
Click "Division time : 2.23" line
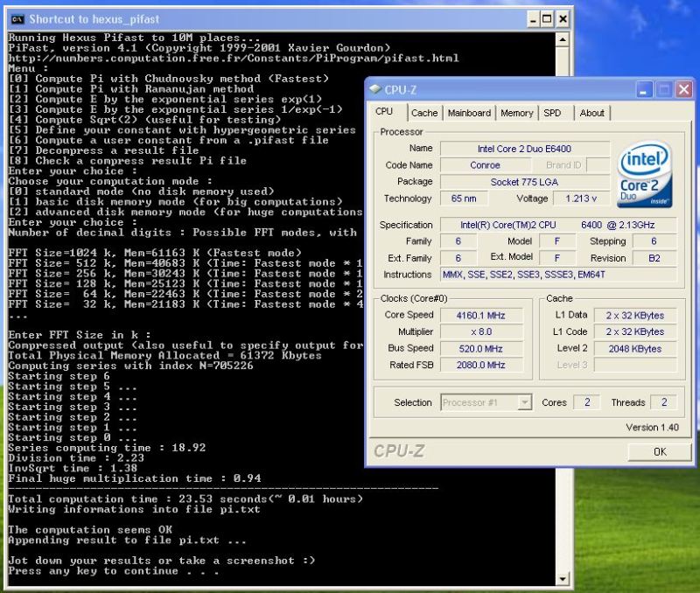[x=76, y=457]
